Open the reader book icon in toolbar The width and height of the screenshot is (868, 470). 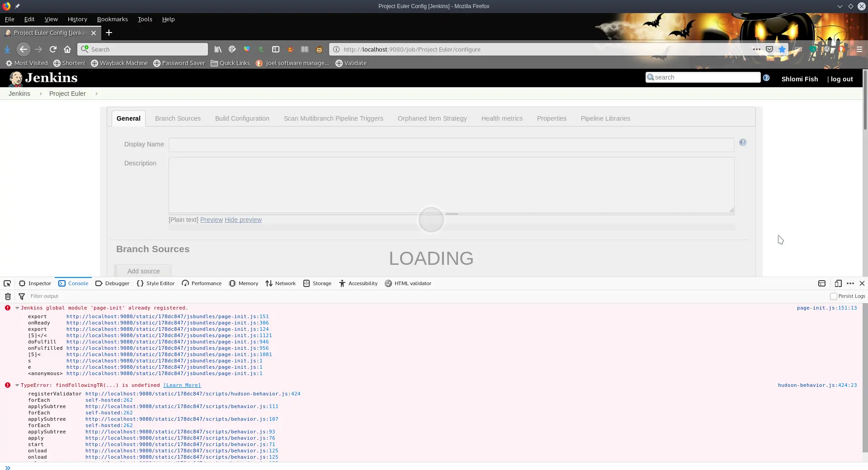click(x=305, y=49)
